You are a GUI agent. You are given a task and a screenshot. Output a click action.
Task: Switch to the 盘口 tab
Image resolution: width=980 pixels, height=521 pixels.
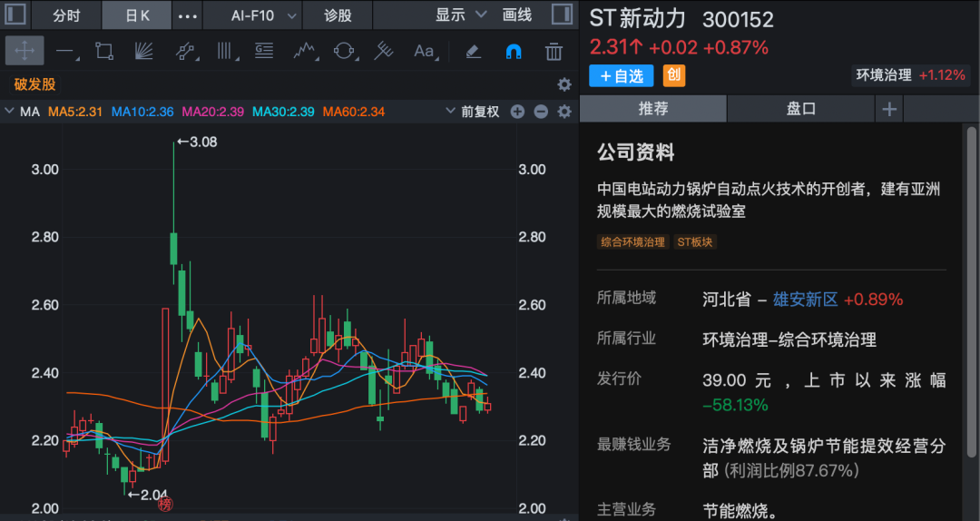coord(800,109)
